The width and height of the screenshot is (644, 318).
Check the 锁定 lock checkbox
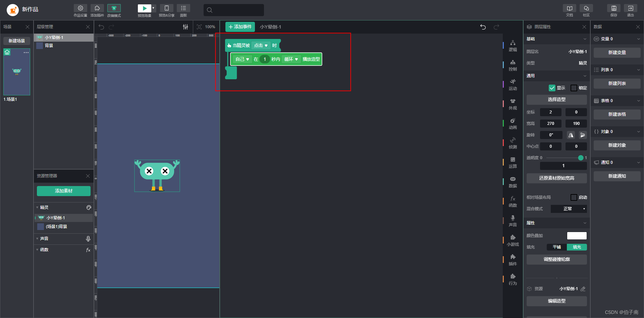[x=574, y=88]
